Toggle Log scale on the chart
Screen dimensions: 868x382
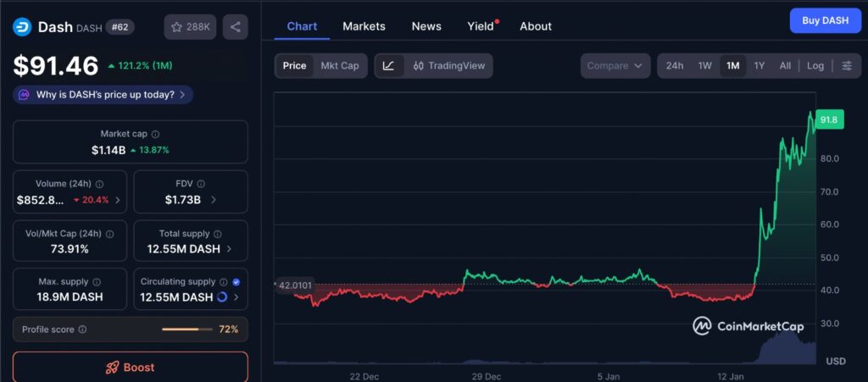click(x=815, y=66)
